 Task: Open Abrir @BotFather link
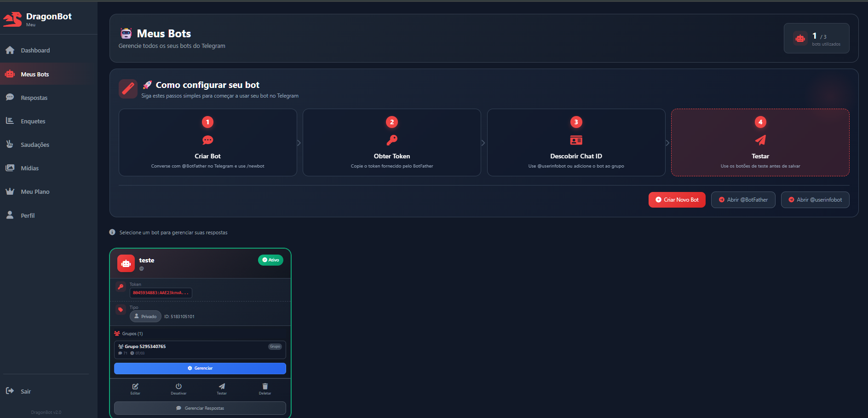point(743,199)
